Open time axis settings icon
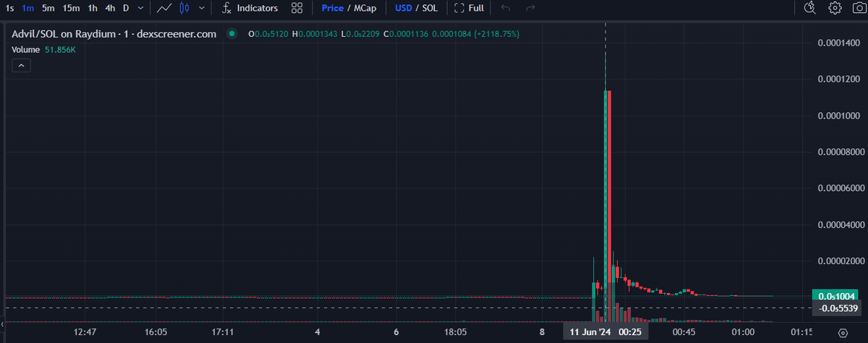Screen dimensions: 868x343 843,332
